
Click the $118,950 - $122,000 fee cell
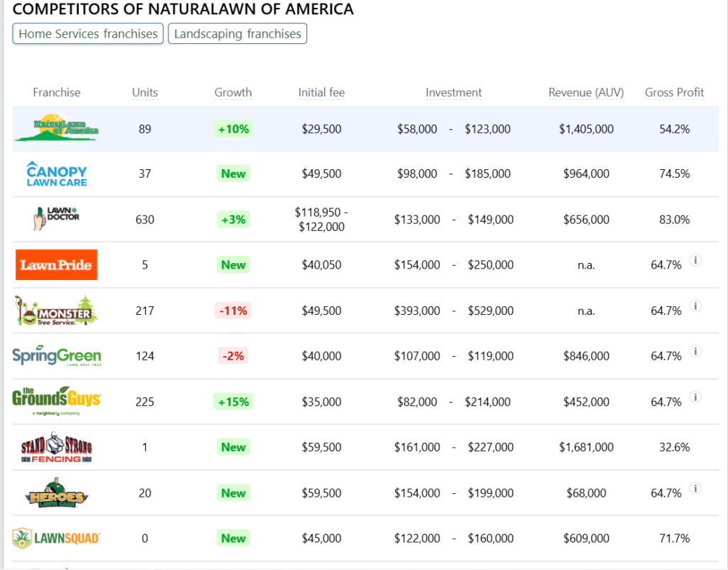pos(321,219)
